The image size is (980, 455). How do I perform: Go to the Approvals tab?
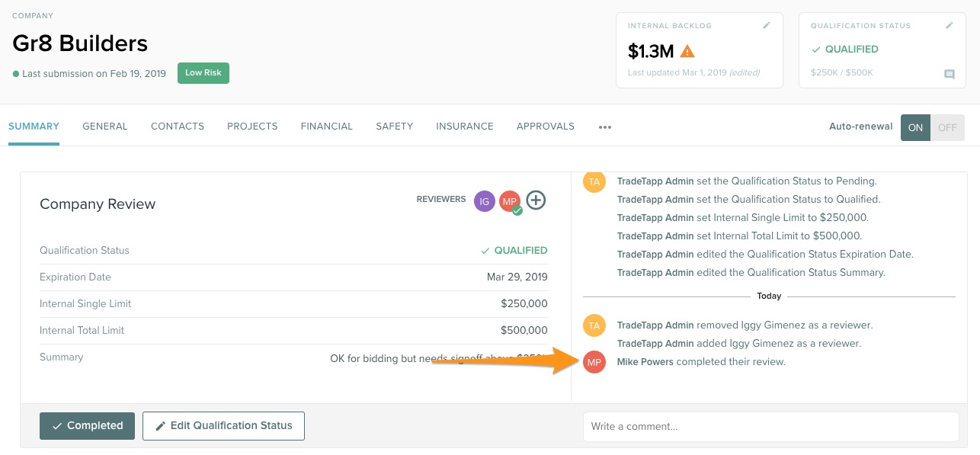click(545, 127)
